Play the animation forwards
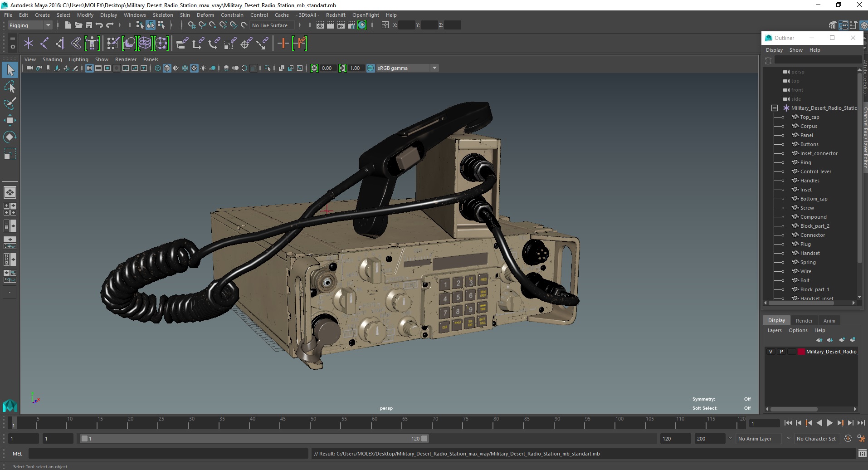This screenshot has height=470, width=868. (x=829, y=423)
